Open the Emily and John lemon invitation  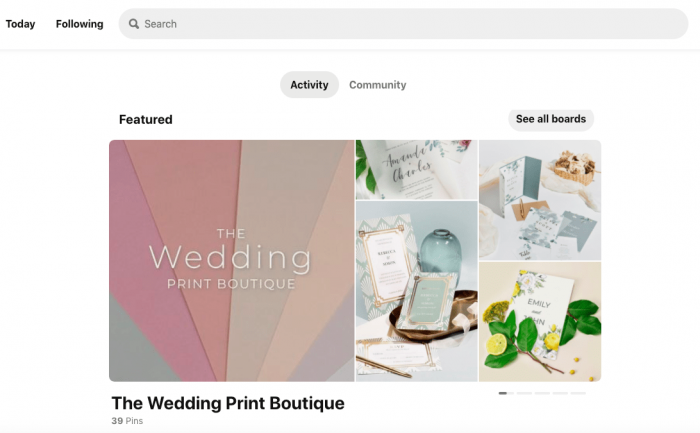540,321
